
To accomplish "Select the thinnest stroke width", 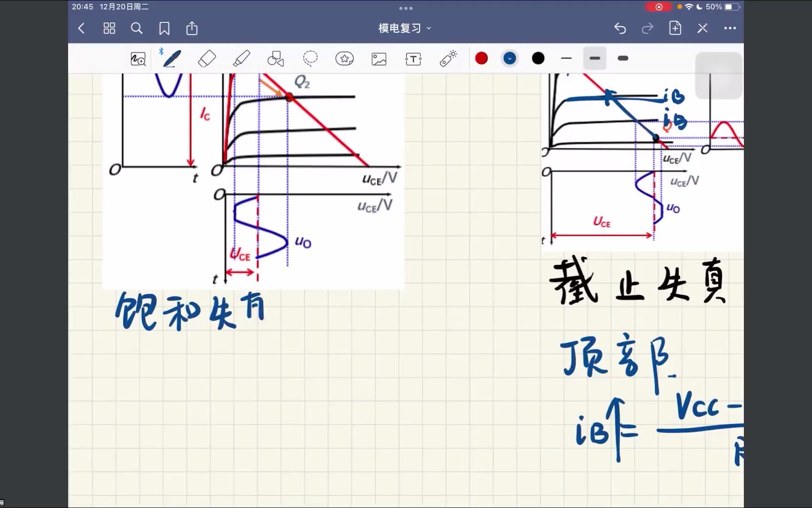I will tap(566, 58).
